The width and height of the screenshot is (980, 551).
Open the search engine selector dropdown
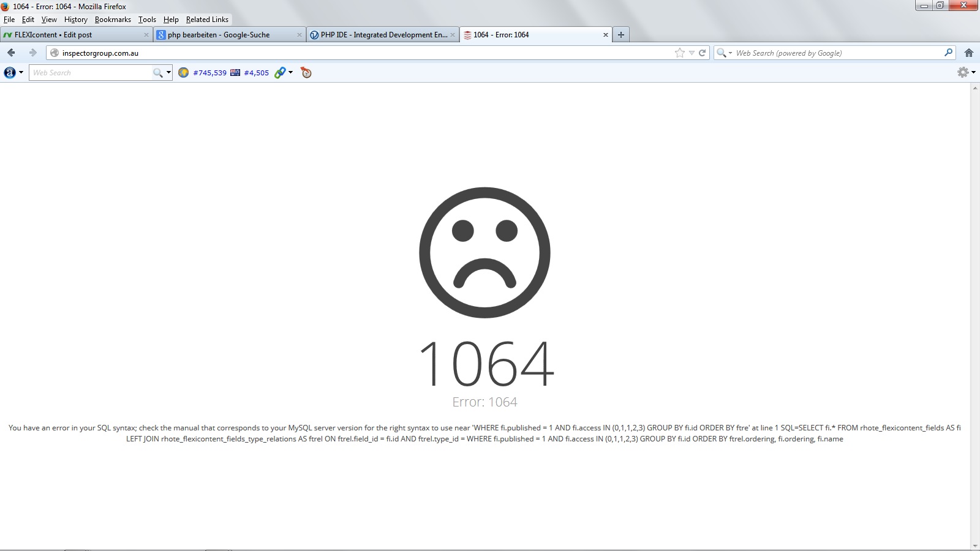tap(725, 53)
